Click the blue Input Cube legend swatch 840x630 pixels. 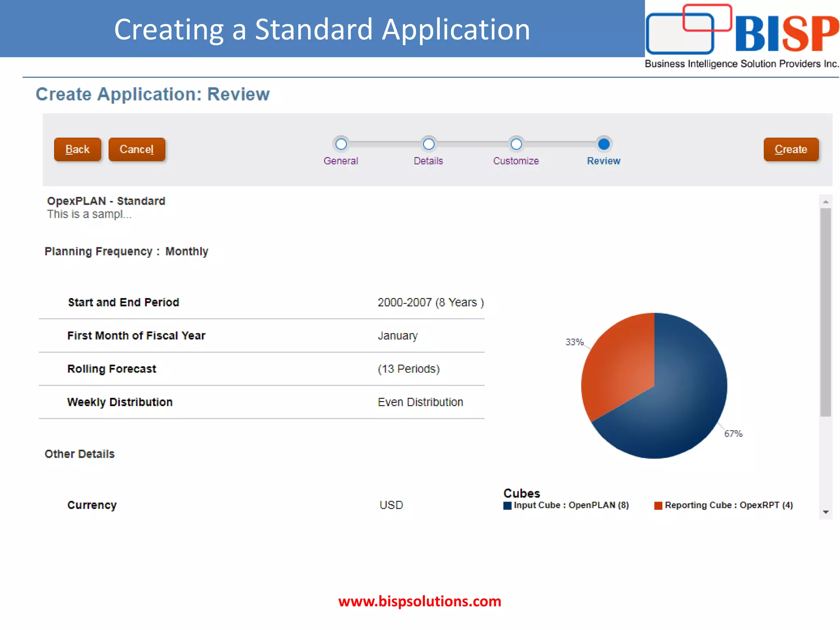click(x=507, y=505)
